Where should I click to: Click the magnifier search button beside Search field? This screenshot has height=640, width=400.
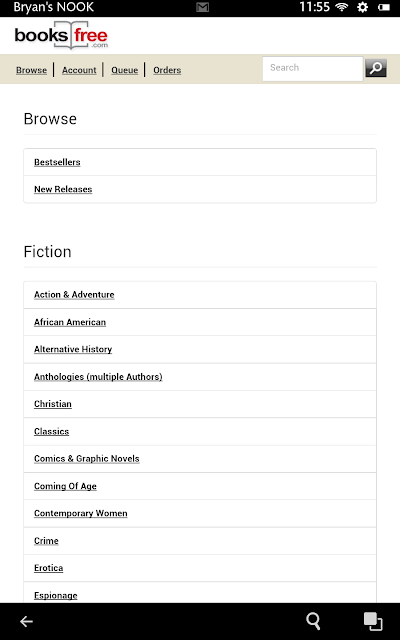coord(376,68)
